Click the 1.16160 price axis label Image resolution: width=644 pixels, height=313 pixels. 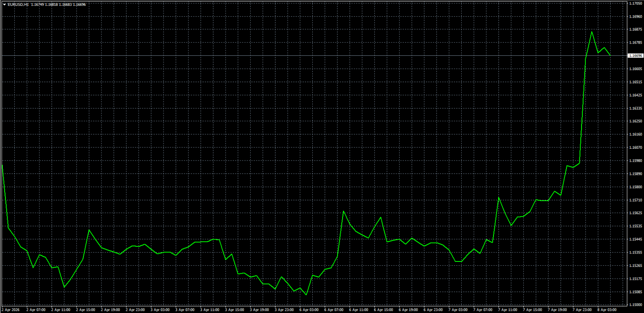click(636, 135)
